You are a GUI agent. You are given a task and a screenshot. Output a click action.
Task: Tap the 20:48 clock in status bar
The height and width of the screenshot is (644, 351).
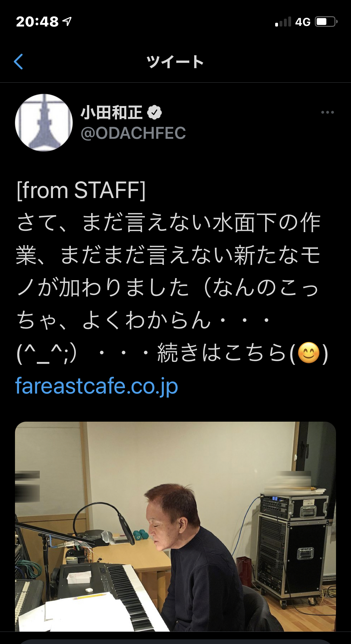click(37, 22)
